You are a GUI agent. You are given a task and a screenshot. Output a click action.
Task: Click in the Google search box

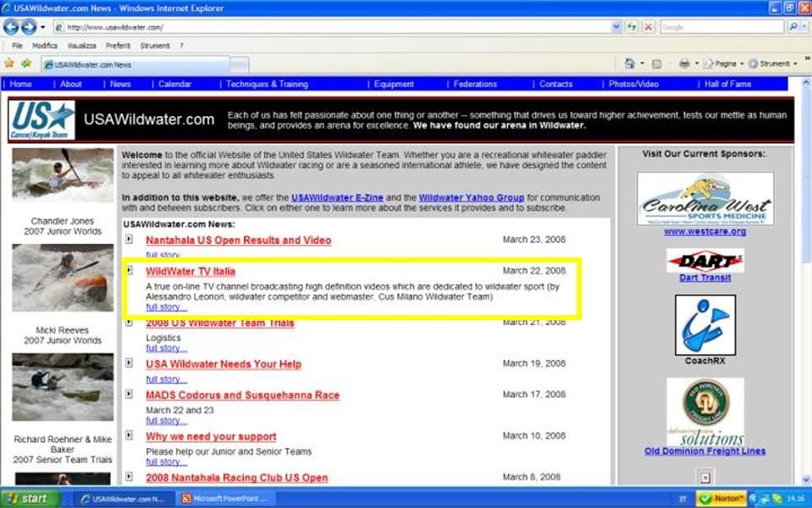pos(720,27)
